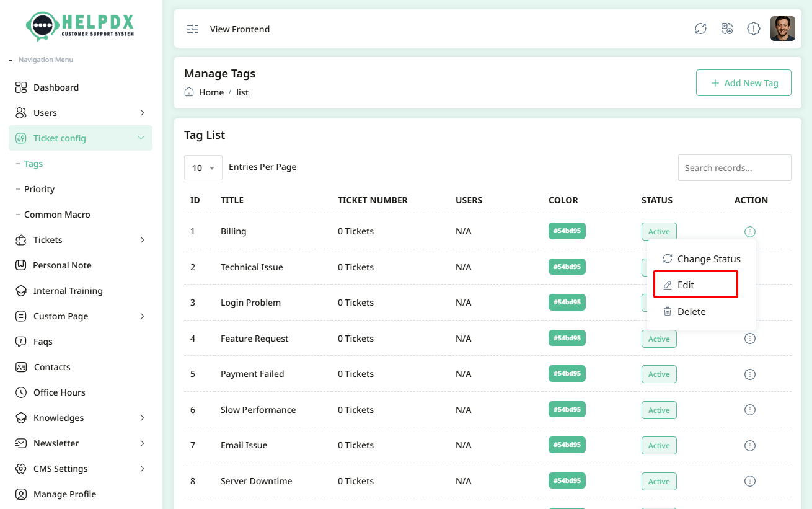
Task: Toggle Active status badge for Feature Request
Action: coord(659,339)
